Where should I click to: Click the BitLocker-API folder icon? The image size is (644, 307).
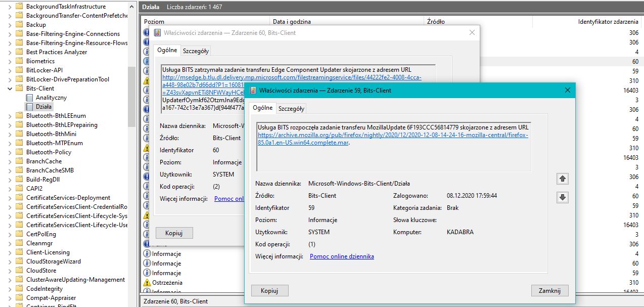click(19, 70)
